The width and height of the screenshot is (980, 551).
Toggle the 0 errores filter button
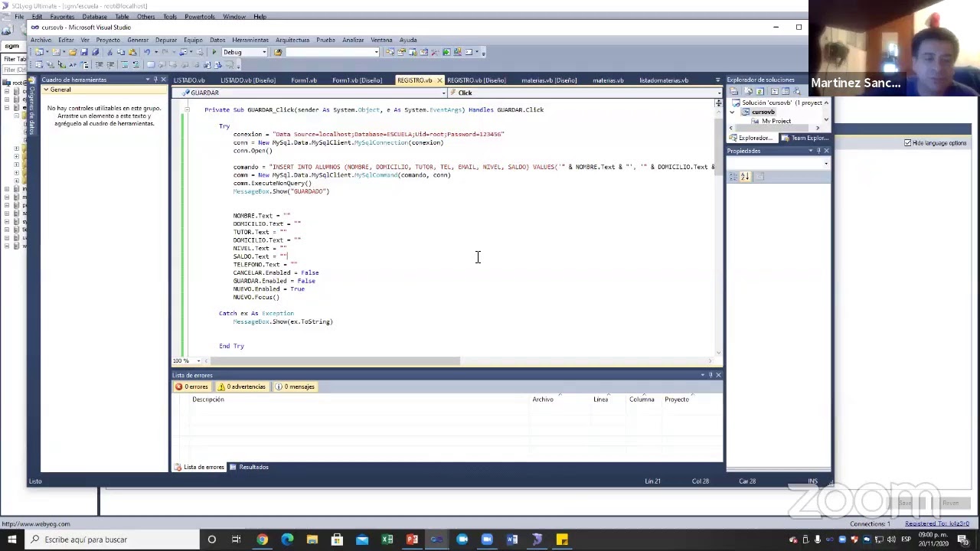pos(191,386)
